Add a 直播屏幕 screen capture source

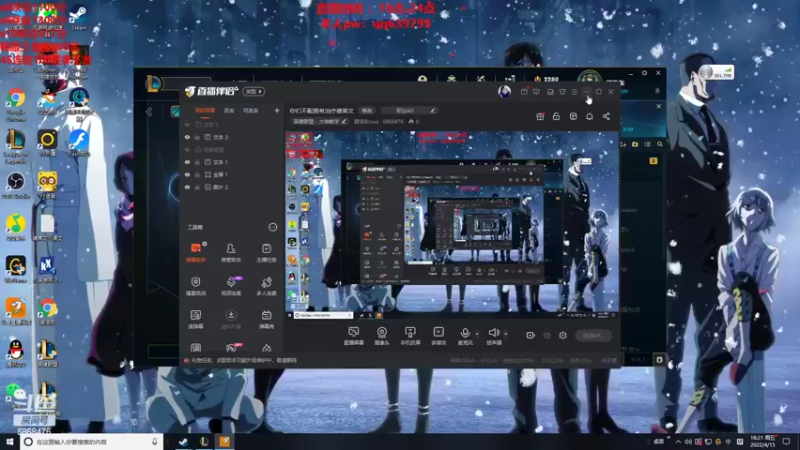[x=353, y=336]
